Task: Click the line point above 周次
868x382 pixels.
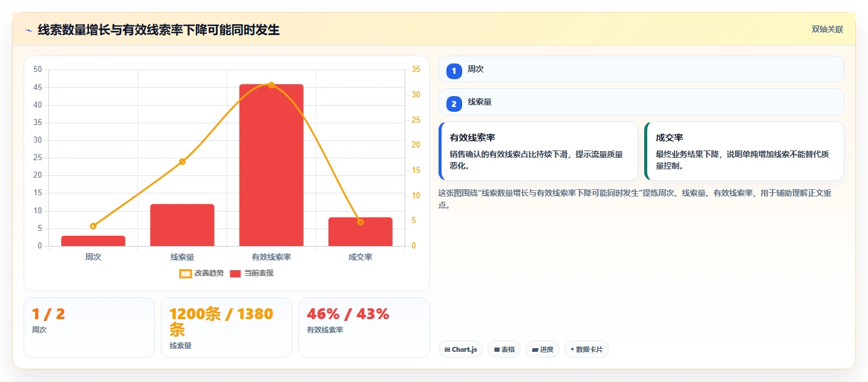Action: 93,226
